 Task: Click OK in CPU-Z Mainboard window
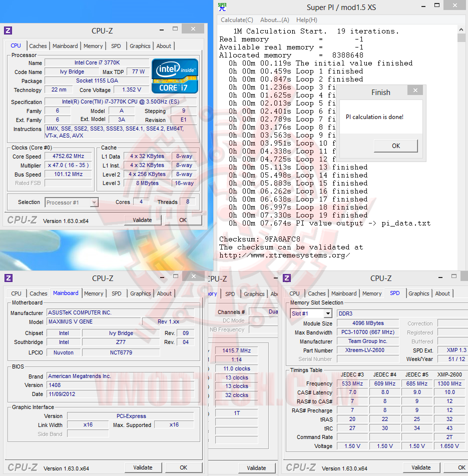[x=184, y=467]
